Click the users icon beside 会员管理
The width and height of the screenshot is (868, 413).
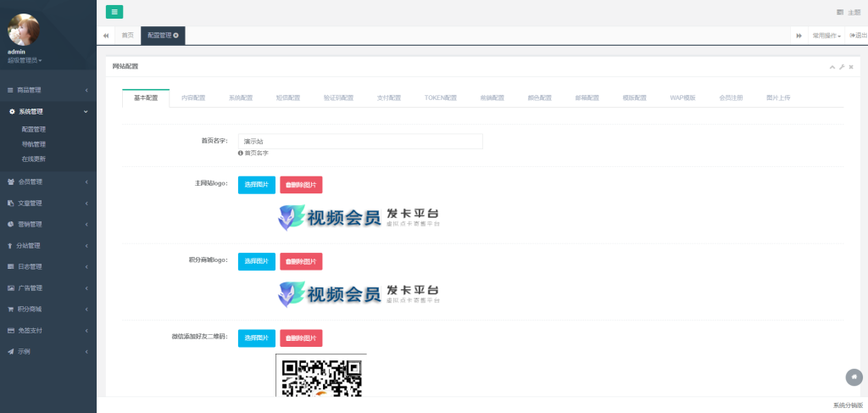pos(11,181)
